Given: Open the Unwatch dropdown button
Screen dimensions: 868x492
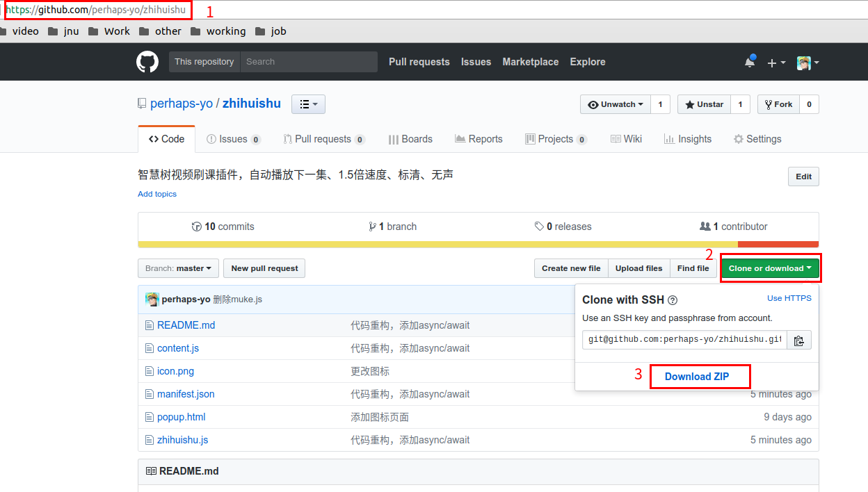Looking at the screenshot, I should (x=616, y=104).
